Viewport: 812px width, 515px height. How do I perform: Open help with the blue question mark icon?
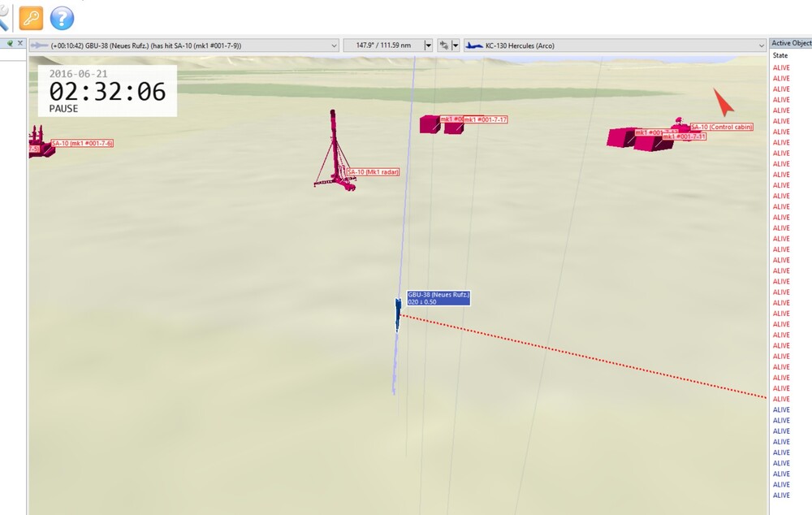click(62, 18)
